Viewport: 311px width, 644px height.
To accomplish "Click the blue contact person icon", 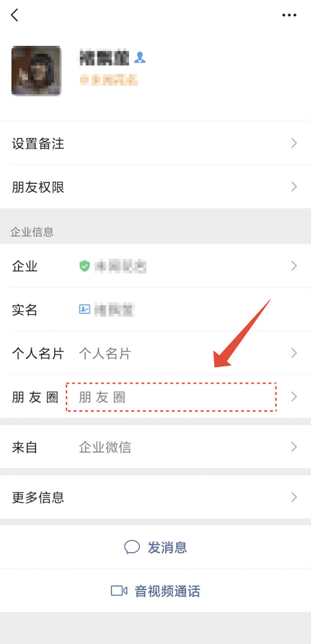I will tap(140, 58).
